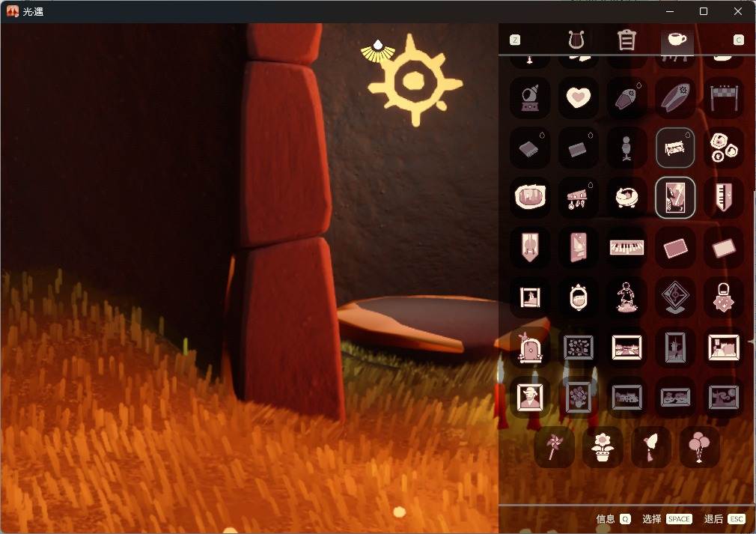Click the candle fan light indicator
This screenshot has width=756, height=534.
click(x=377, y=51)
